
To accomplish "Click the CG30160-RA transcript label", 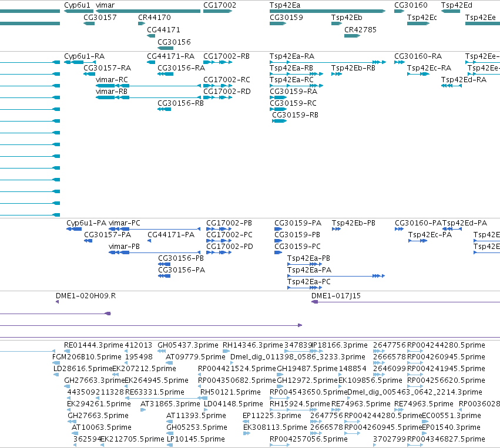I will click(x=418, y=56).
